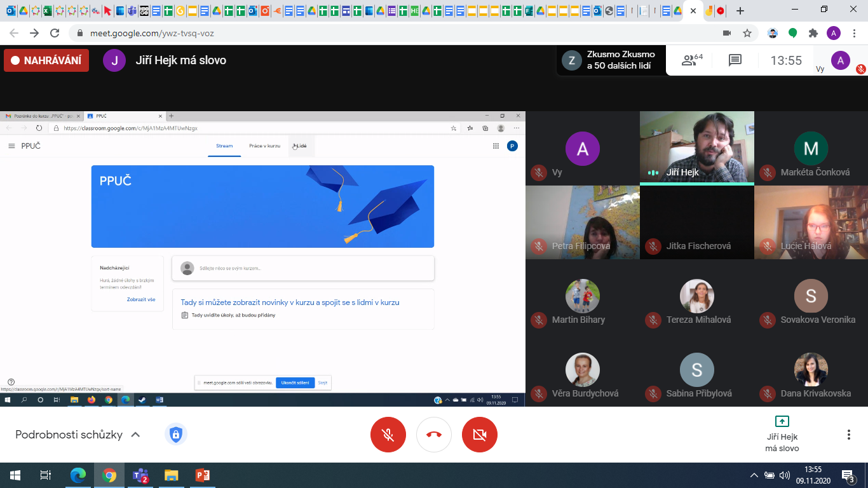
Task: Open PowerPoint from the Windows taskbar
Action: coord(202,475)
